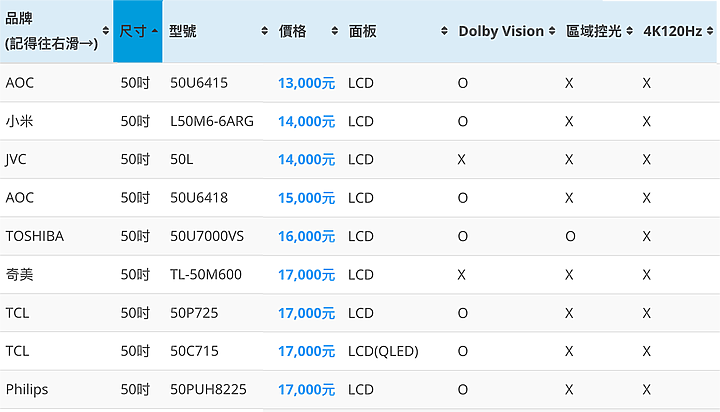Sort by 面板 using its sort arrows
This screenshot has height=412, width=720.
pos(444,31)
